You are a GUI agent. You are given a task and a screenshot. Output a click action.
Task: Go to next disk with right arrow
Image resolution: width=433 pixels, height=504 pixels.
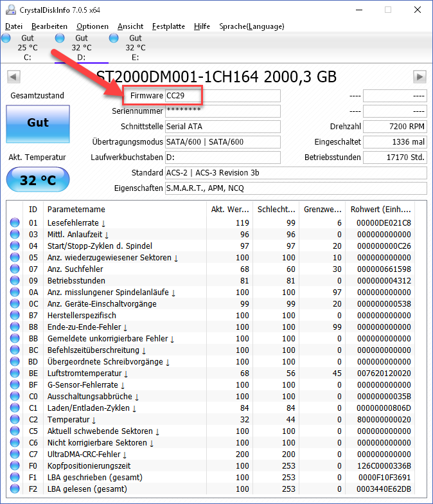420,77
